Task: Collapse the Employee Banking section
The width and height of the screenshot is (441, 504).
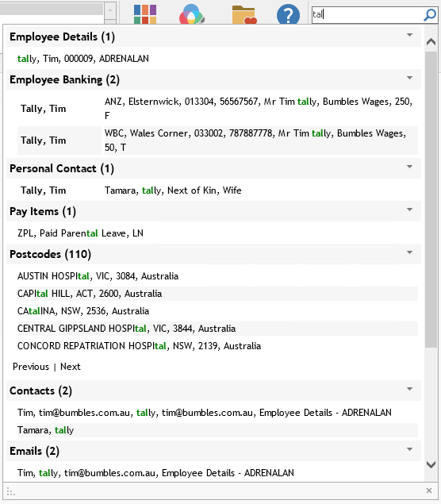Action: click(x=409, y=78)
